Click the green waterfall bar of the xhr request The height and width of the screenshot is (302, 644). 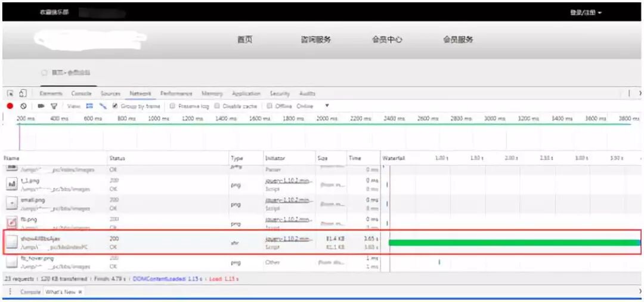point(514,242)
